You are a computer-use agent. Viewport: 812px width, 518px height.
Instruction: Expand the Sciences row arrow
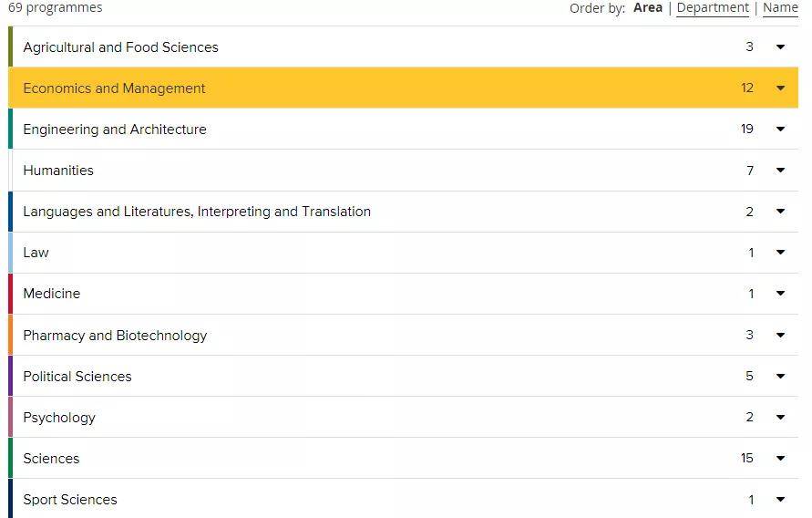(780, 458)
